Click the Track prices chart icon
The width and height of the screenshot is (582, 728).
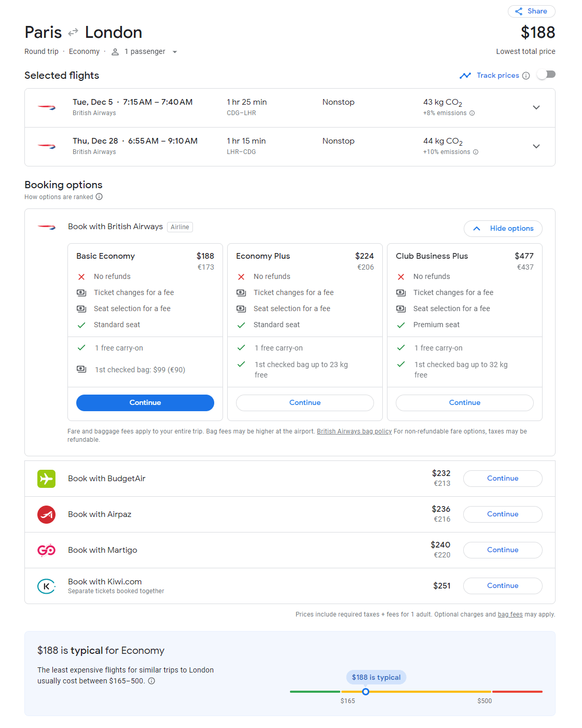[x=465, y=76]
